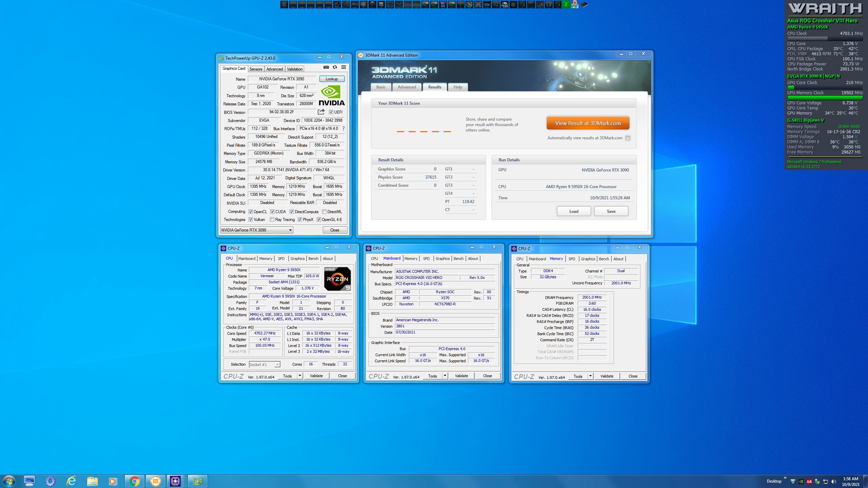Screen dimensions: 868x488
Task: Click the Bus Interface question mark icon
Action: click(343, 128)
